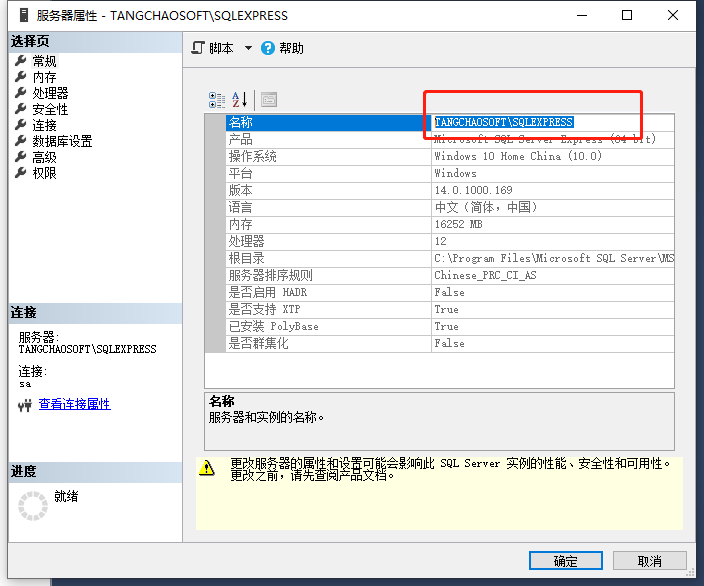Select the 名称 property row
704x586 pixels.
[x=328, y=123]
